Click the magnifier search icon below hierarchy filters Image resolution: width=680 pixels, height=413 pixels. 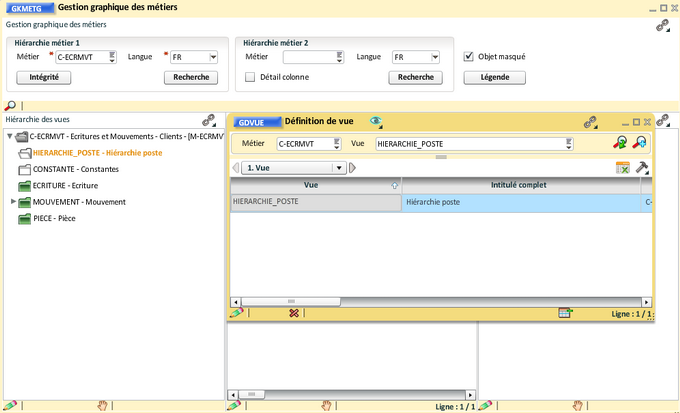coord(10,105)
